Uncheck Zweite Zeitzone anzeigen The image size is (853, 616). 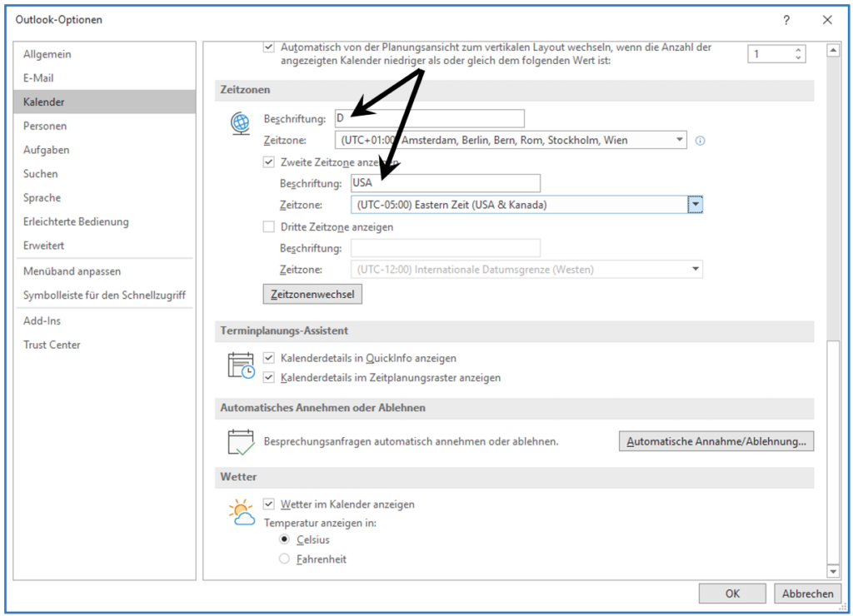coord(269,162)
